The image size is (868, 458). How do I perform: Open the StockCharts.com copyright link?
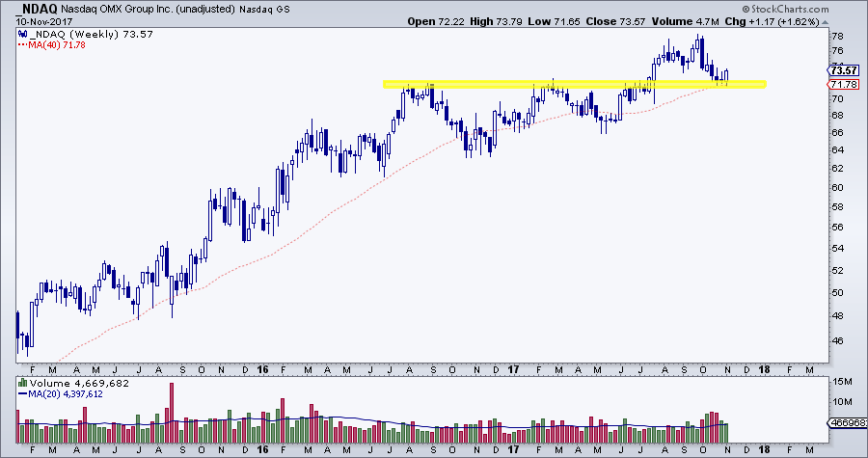pos(785,9)
